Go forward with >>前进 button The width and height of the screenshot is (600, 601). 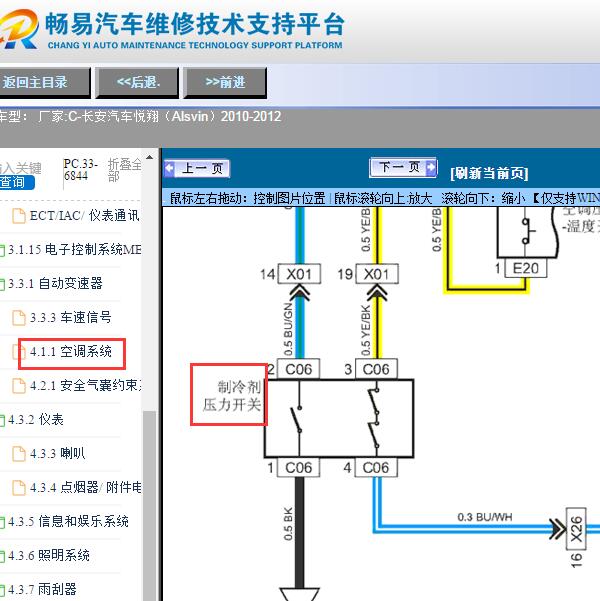(225, 82)
